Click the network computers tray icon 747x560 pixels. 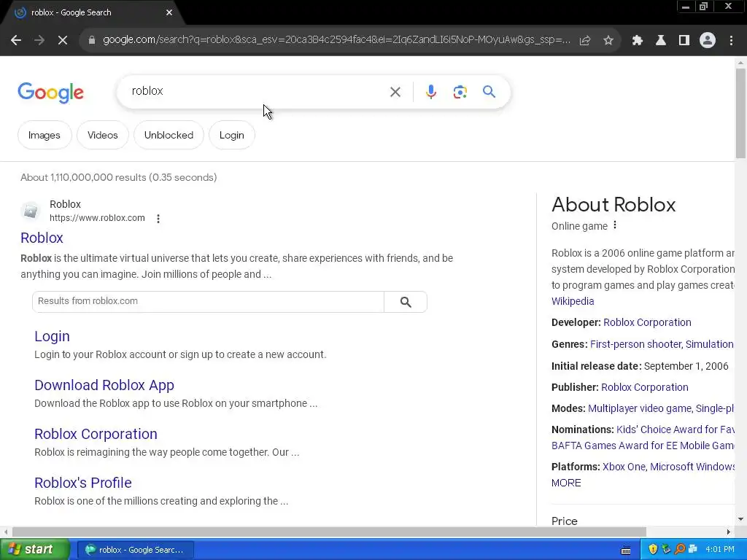tap(693, 550)
